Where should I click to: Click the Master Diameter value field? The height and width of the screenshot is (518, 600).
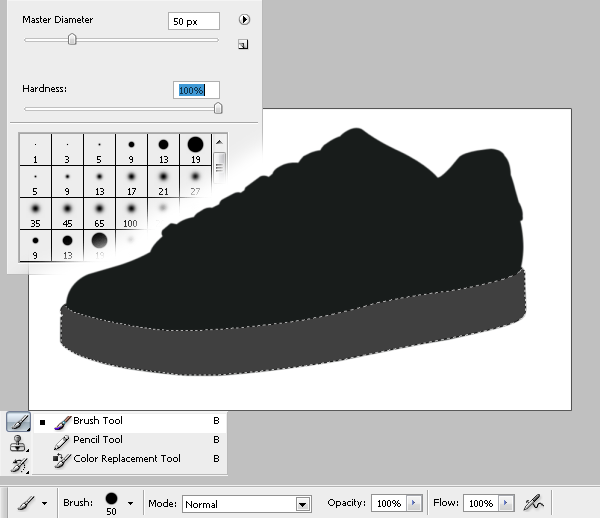[x=194, y=21]
